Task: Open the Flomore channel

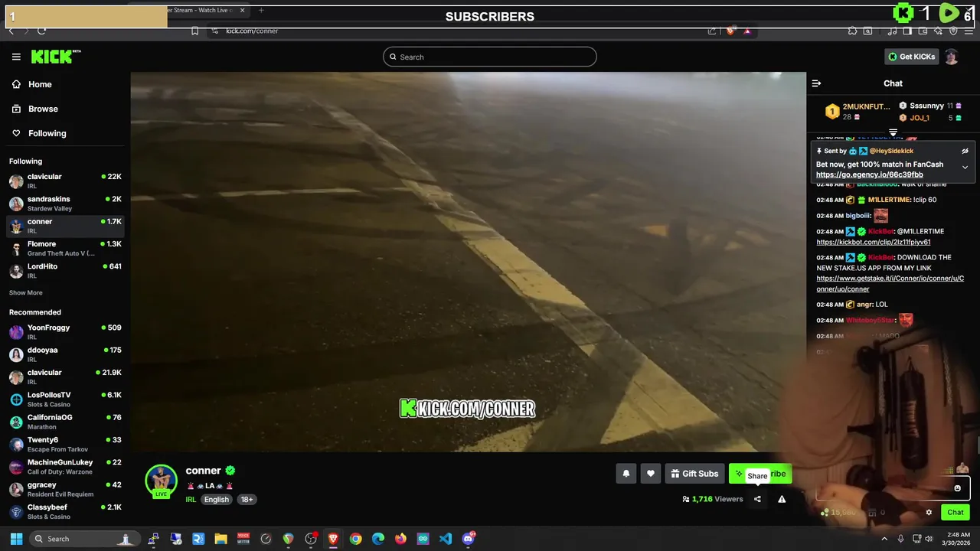Action: (x=65, y=248)
